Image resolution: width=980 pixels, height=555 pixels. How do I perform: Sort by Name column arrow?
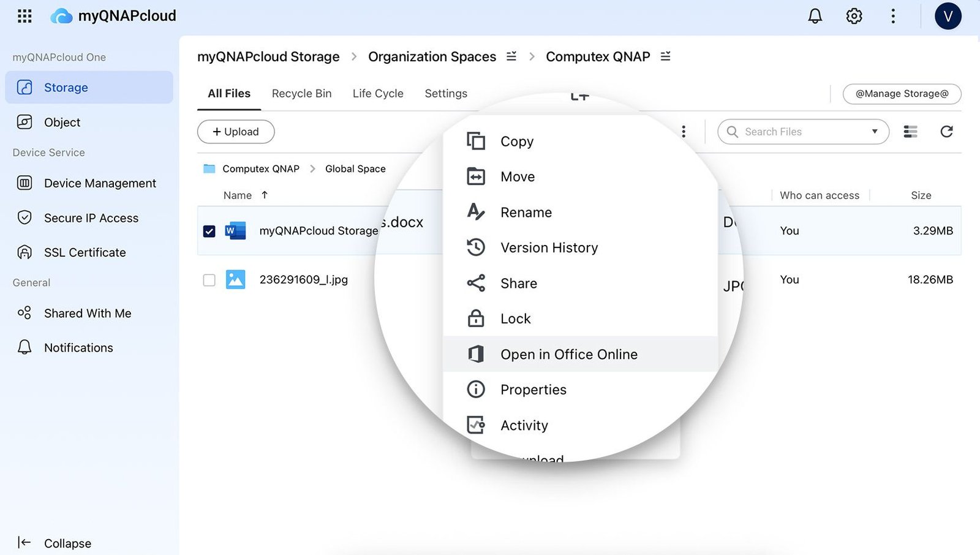coord(265,195)
